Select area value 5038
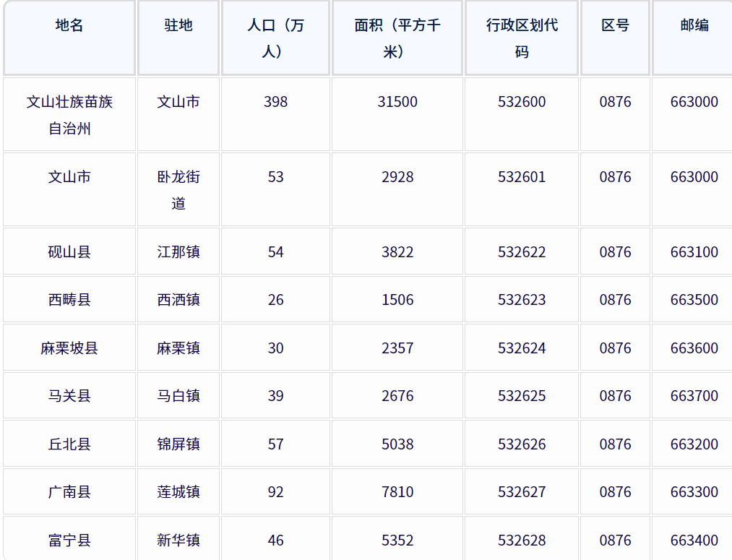 397,444
